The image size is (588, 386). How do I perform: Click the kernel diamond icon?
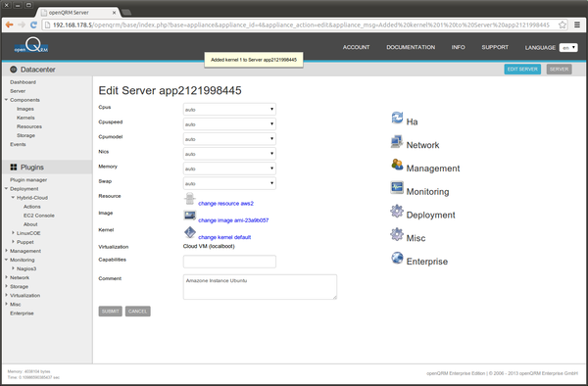(x=190, y=232)
